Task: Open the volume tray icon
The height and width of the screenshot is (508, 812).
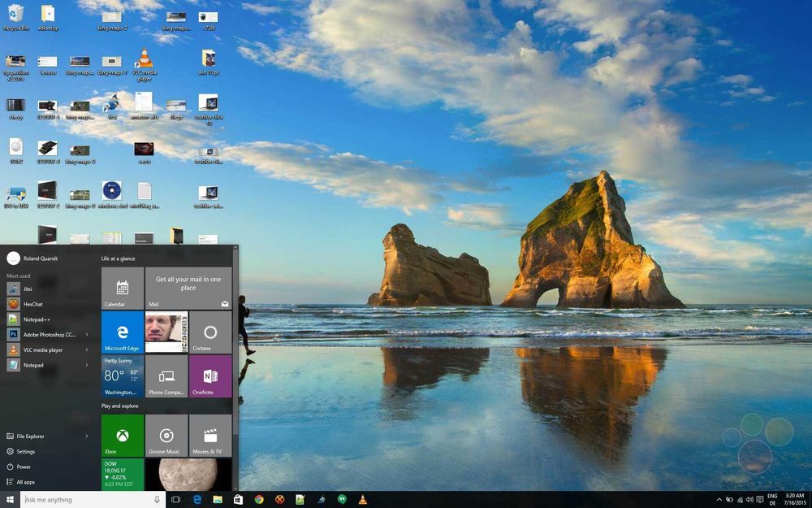Action: tap(749, 500)
